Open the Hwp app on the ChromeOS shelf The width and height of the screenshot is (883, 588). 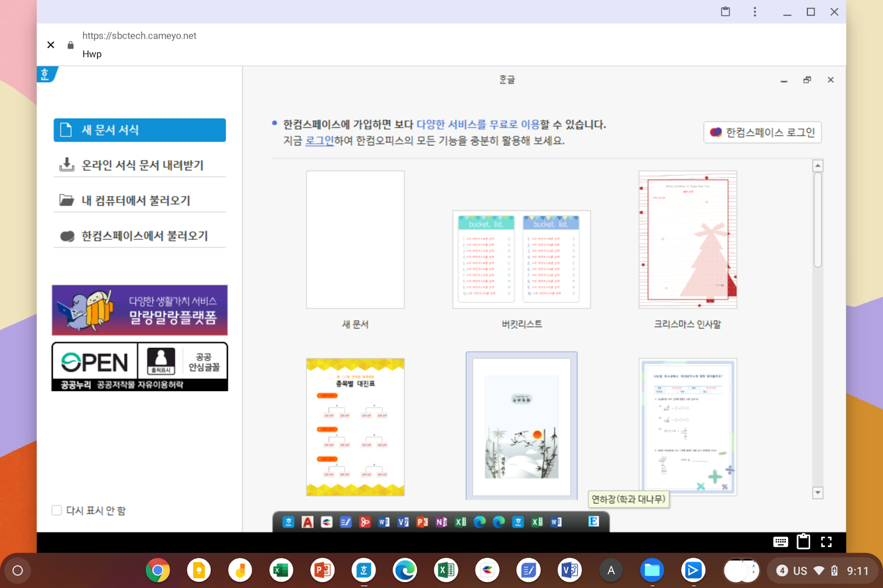tap(364, 570)
